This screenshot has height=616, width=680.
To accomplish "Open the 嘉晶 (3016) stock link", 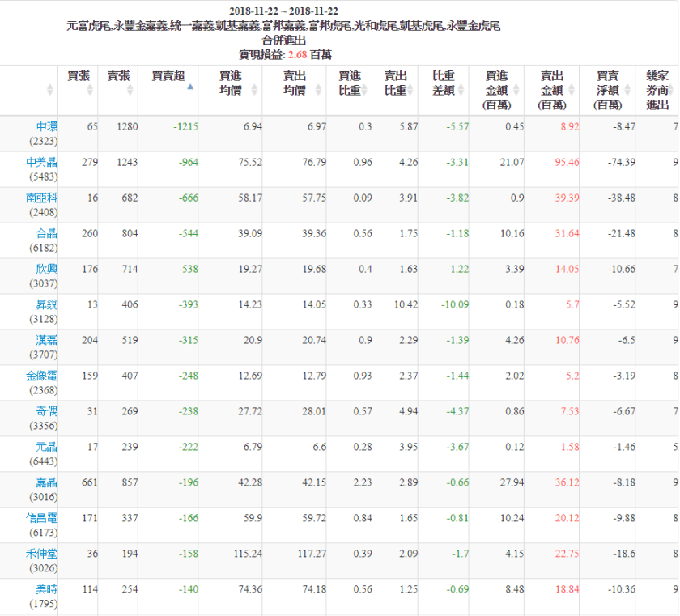I will coord(47,483).
